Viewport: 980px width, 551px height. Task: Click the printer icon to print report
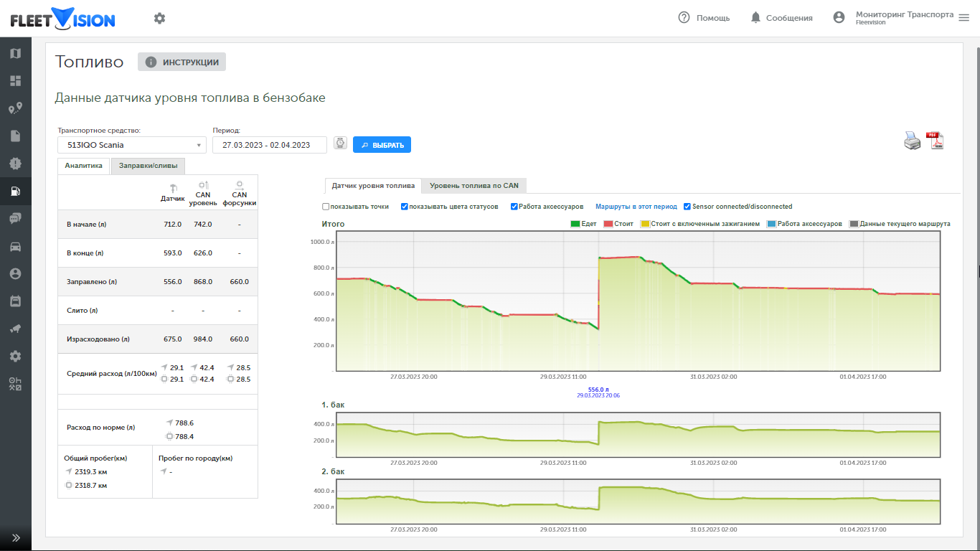click(912, 141)
